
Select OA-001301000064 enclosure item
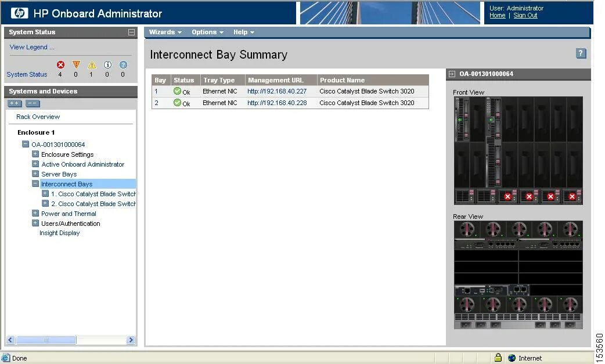58,145
